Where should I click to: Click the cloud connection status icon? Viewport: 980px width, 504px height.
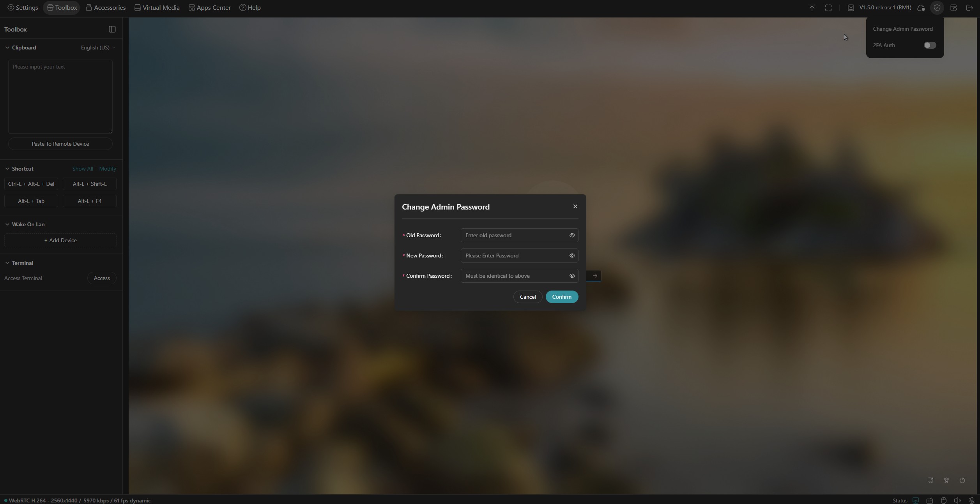click(921, 8)
